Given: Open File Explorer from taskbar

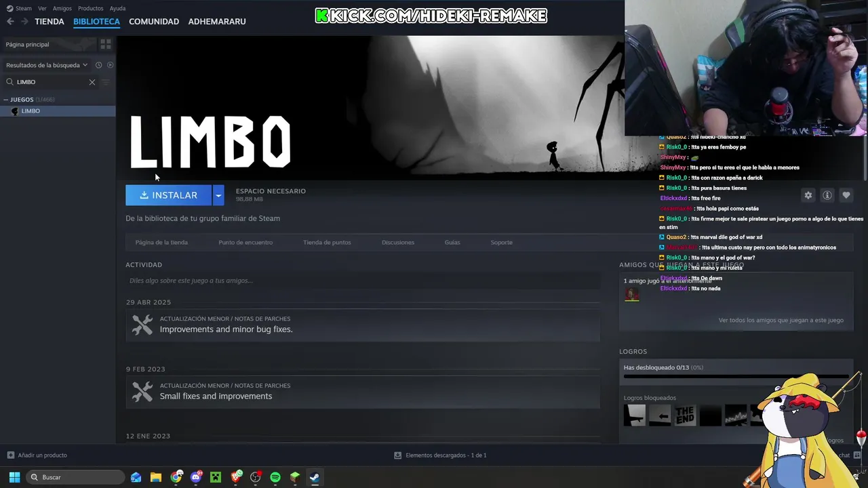Looking at the screenshot, I should [156, 477].
